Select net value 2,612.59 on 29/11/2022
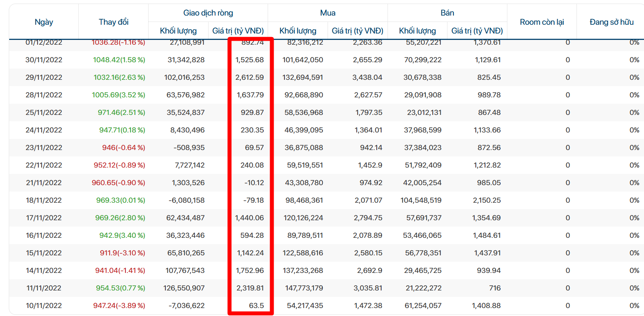This screenshot has height=316, width=644. point(249,77)
